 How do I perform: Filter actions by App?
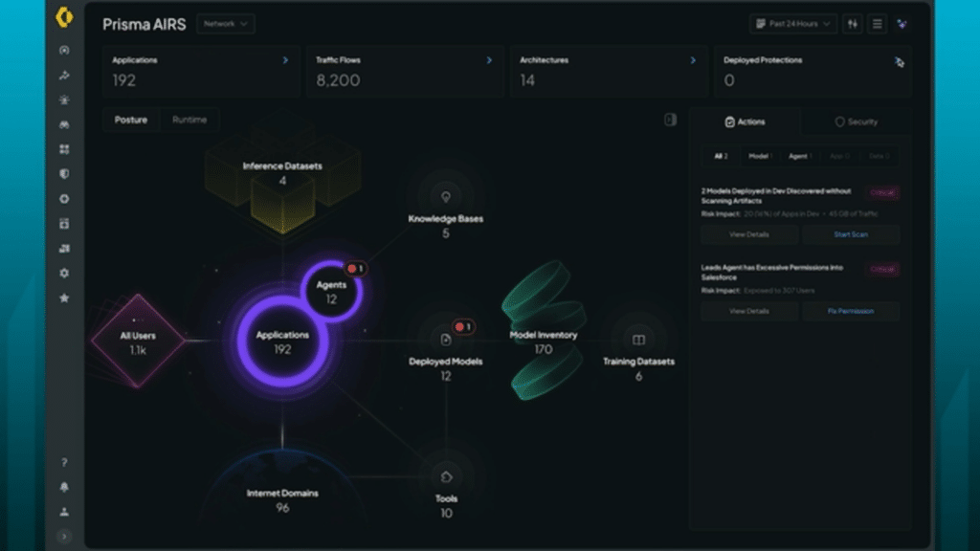[839, 156]
